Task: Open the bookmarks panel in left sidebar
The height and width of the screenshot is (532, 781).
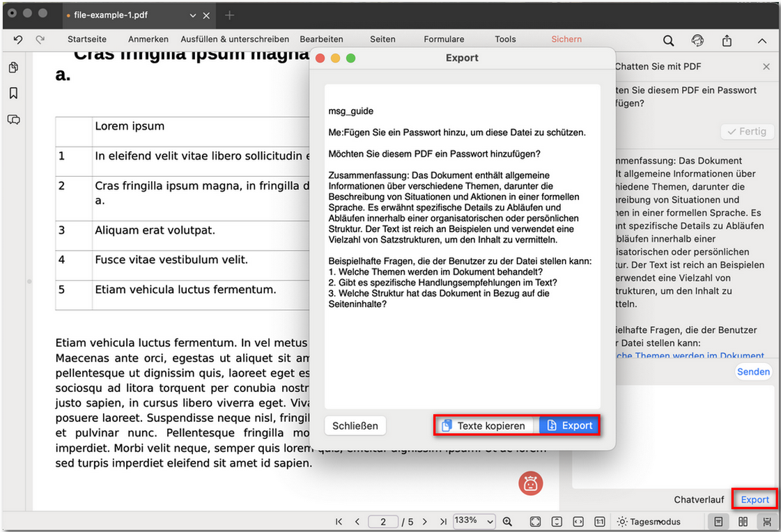Action: pyautogui.click(x=13, y=93)
